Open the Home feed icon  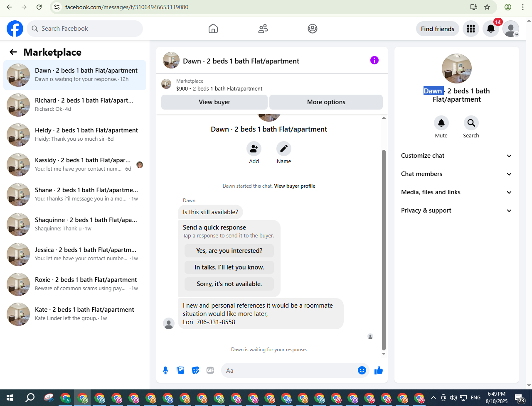[x=213, y=29]
